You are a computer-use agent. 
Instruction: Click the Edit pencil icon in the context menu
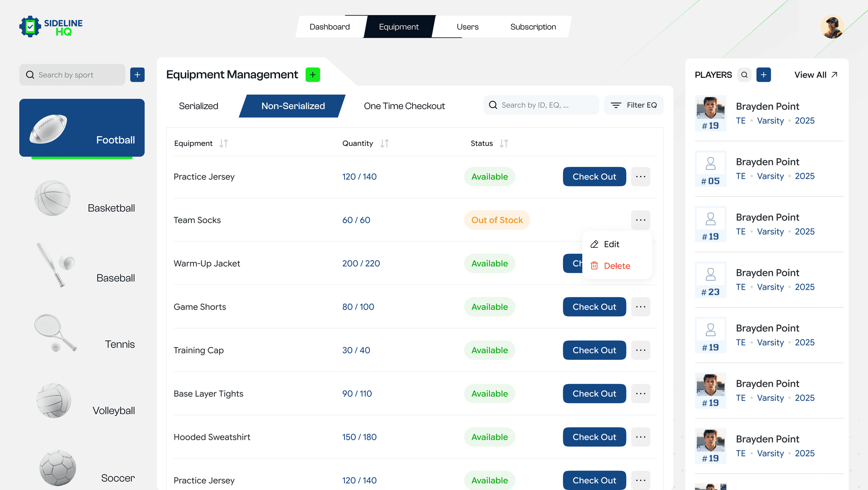(x=595, y=244)
